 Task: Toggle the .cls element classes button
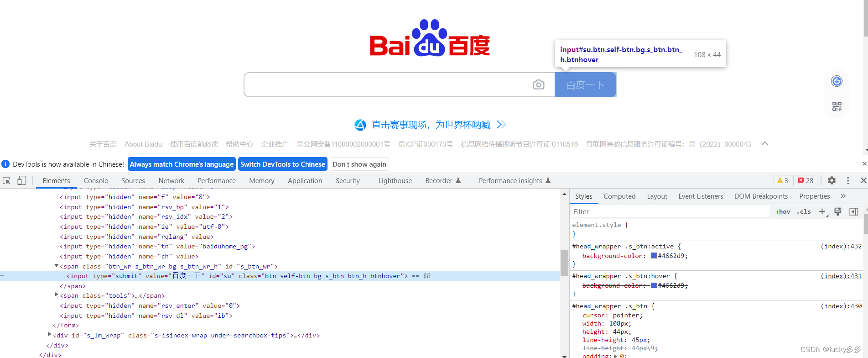[x=804, y=212]
